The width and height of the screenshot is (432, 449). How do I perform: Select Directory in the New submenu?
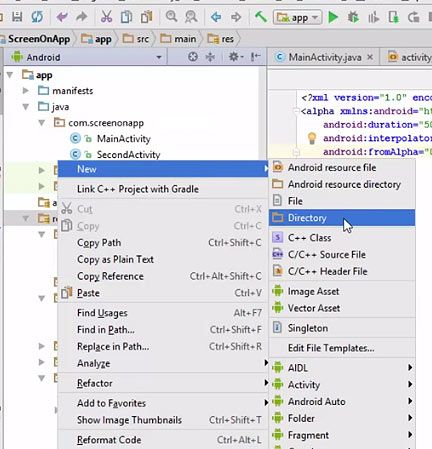(342, 218)
